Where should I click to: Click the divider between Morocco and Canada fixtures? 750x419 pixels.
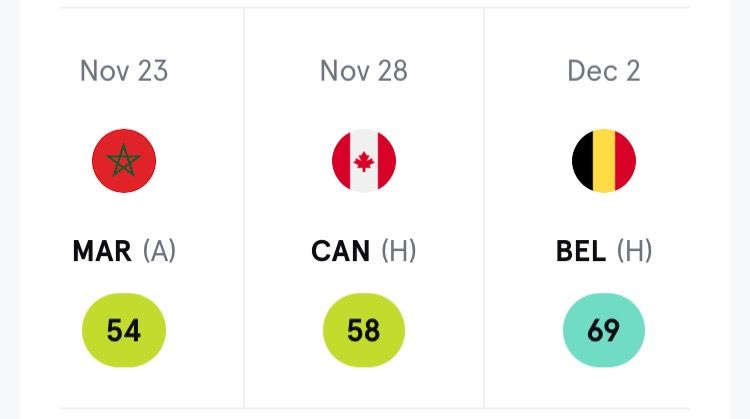click(244, 200)
